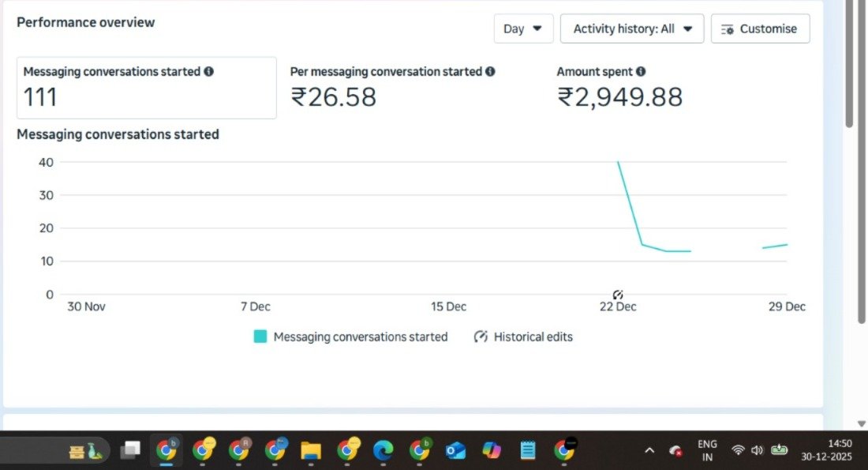The height and width of the screenshot is (470, 868).
Task: Expand the Activity history: All dropdown
Action: (x=632, y=28)
